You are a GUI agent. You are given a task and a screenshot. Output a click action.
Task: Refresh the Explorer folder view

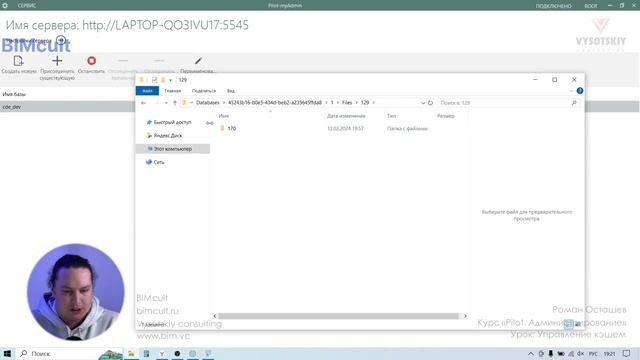coord(430,103)
